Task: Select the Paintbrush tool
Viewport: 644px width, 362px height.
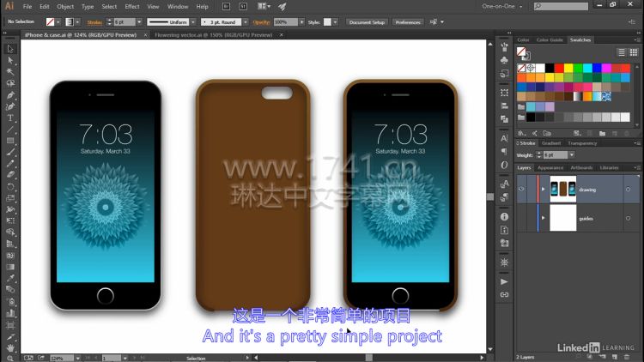Action: (x=10, y=153)
